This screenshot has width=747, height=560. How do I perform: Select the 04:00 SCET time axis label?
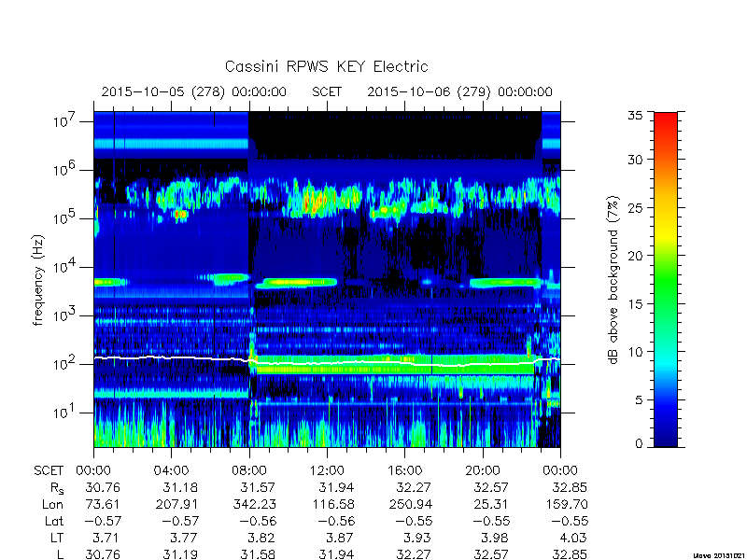[x=171, y=470]
